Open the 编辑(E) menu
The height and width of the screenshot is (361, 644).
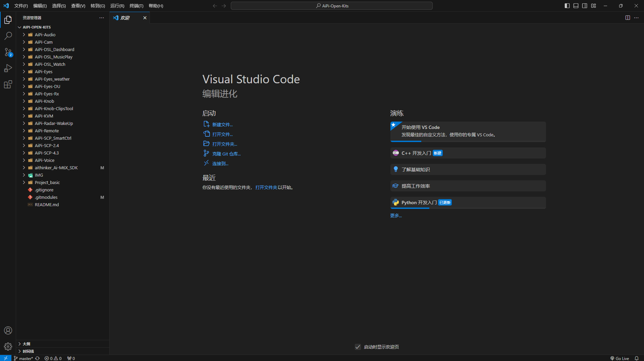pyautogui.click(x=40, y=6)
